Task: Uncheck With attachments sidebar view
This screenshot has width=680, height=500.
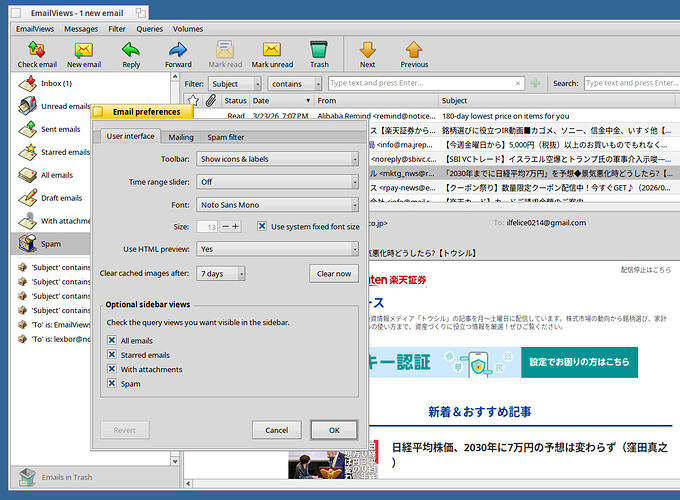Action: coord(112,369)
